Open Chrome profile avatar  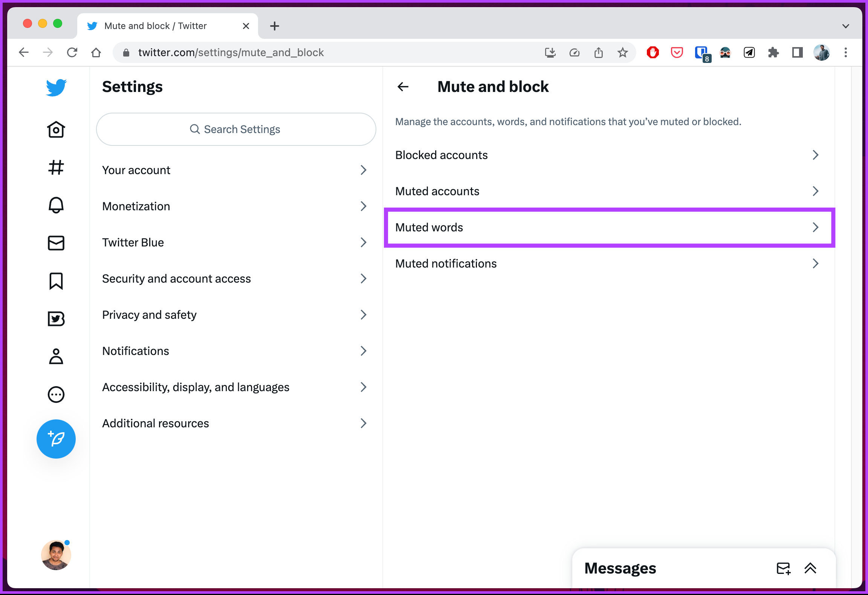coord(822,52)
